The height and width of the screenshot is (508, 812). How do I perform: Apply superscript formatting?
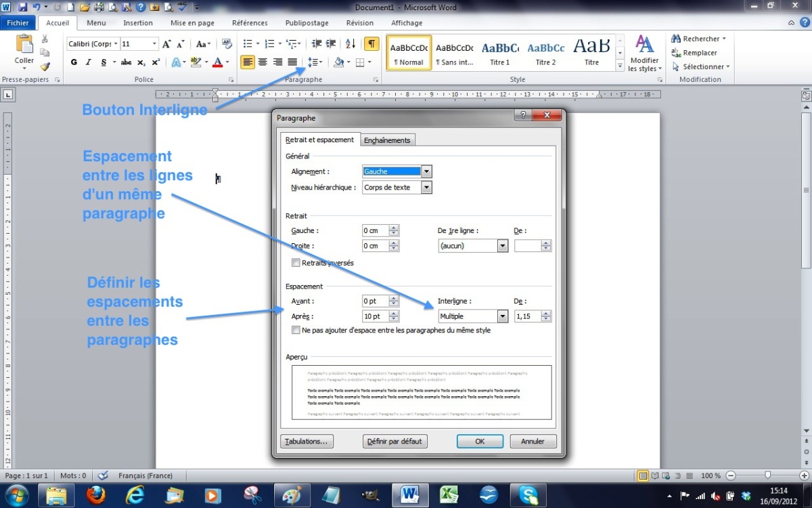click(156, 62)
